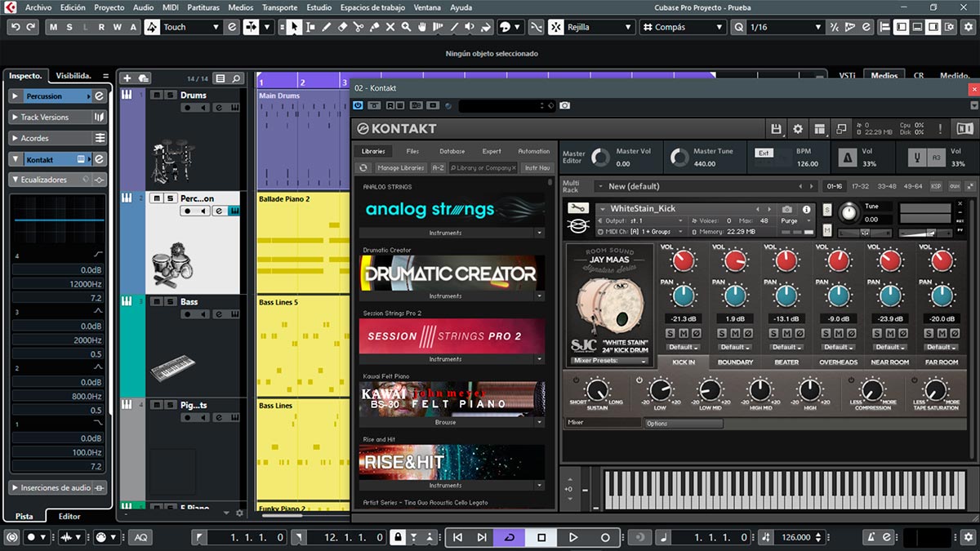Select the Mute X tool
Viewport: 980px width, 551px height.
tap(390, 27)
